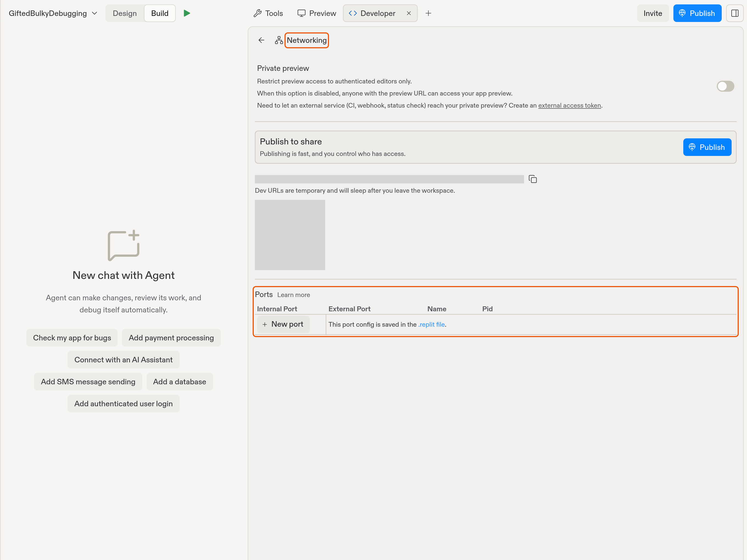This screenshot has width=747, height=560.
Task: Open the .replit file link
Action: click(432, 324)
